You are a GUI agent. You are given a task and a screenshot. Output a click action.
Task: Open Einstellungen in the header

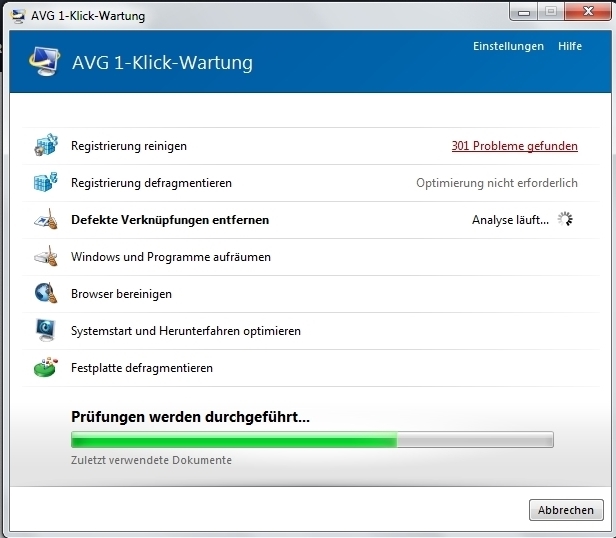tap(508, 46)
